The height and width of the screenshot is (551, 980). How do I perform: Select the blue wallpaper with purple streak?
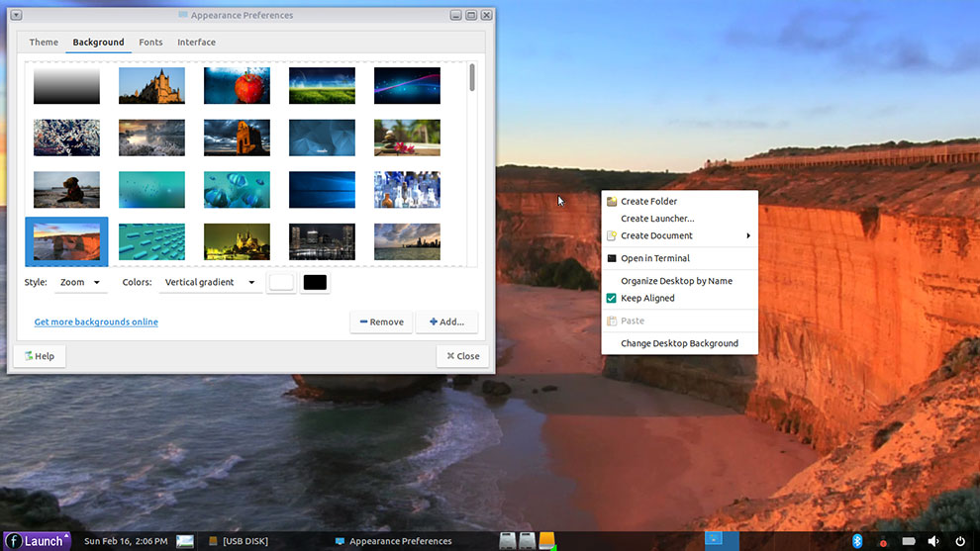click(x=407, y=86)
